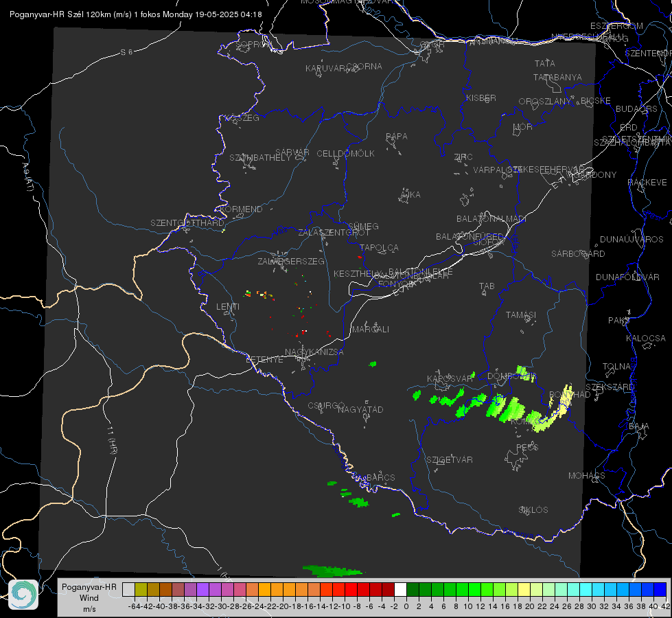Click the TAPOLCA city label
Image resolution: width=672 pixels, height=618 pixels.
click(x=379, y=247)
